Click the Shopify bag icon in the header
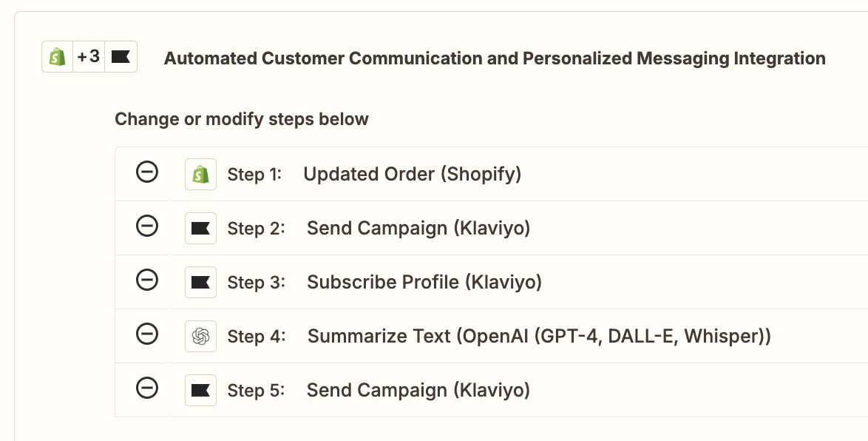This screenshot has width=868, height=441. click(57, 57)
